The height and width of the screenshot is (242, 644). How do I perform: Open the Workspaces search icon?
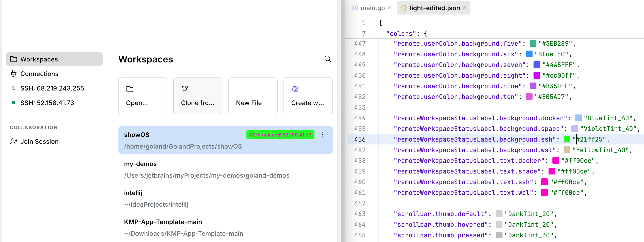(328, 59)
